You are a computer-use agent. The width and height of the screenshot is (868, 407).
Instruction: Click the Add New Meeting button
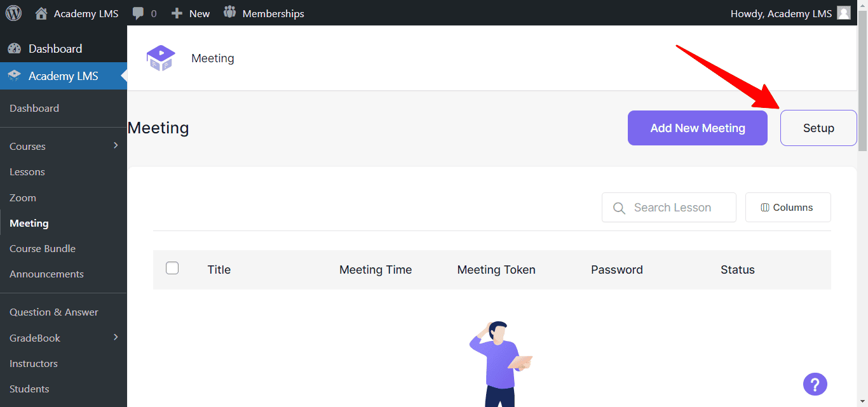click(x=698, y=128)
